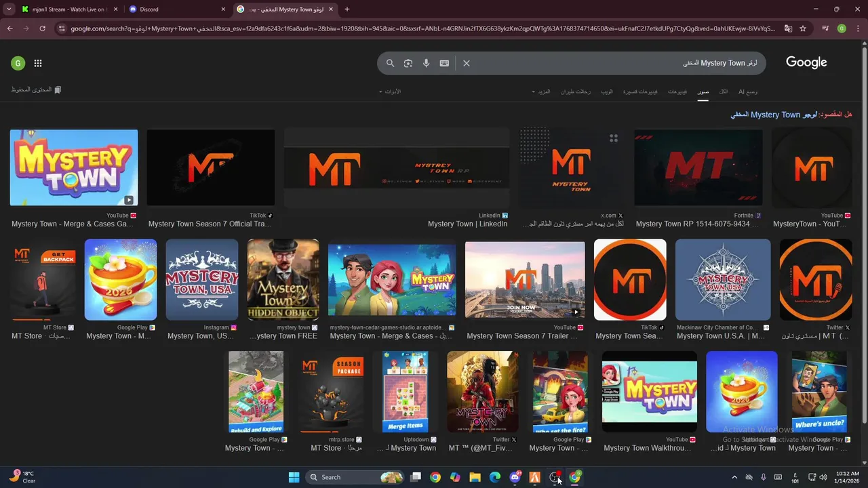Open Season 7 Trailer city skyline thumbnail
This screenshot has width=868, height=488.
point(525,279)
